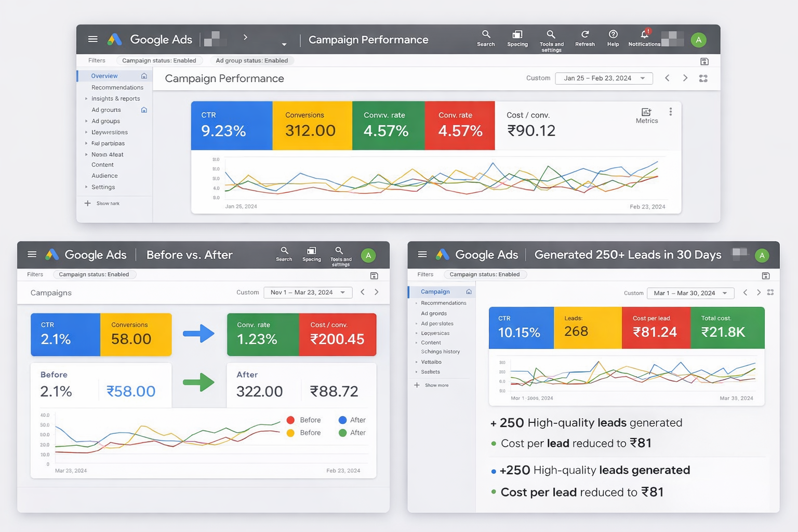Toggle the Campaign status: Enabled chip in top panel
The image size is (798, 532).
(x=159, y=61)
